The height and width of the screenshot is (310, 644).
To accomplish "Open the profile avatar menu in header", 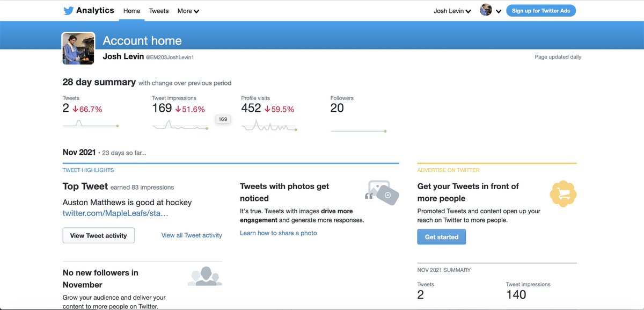I will (486, 10).
